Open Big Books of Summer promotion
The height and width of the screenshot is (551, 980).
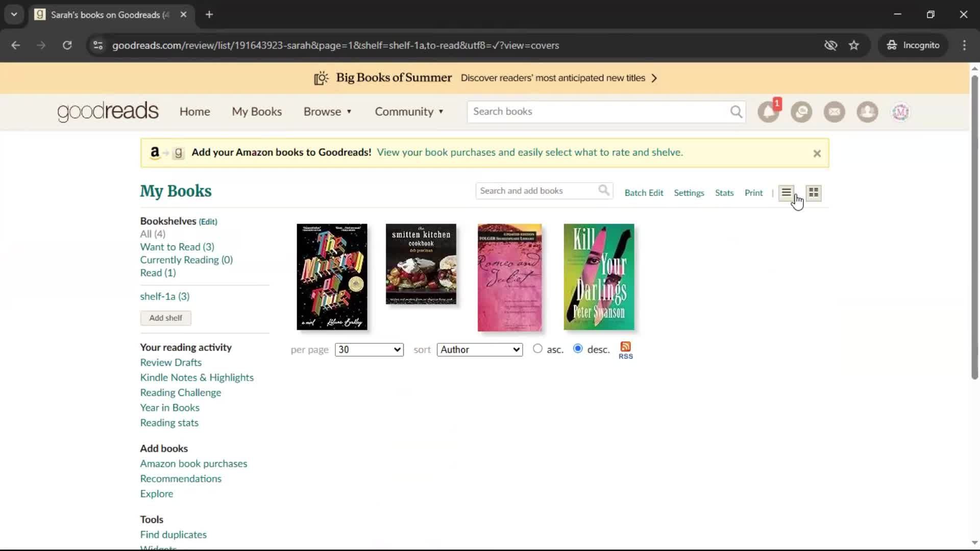pyautogui.click(x=485, y=78)
